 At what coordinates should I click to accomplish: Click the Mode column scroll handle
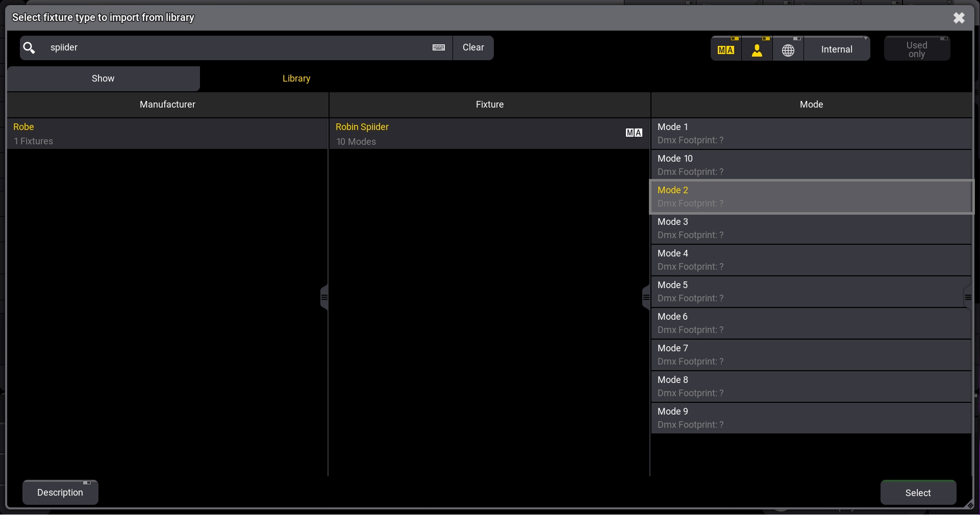(x=968, y=297)
